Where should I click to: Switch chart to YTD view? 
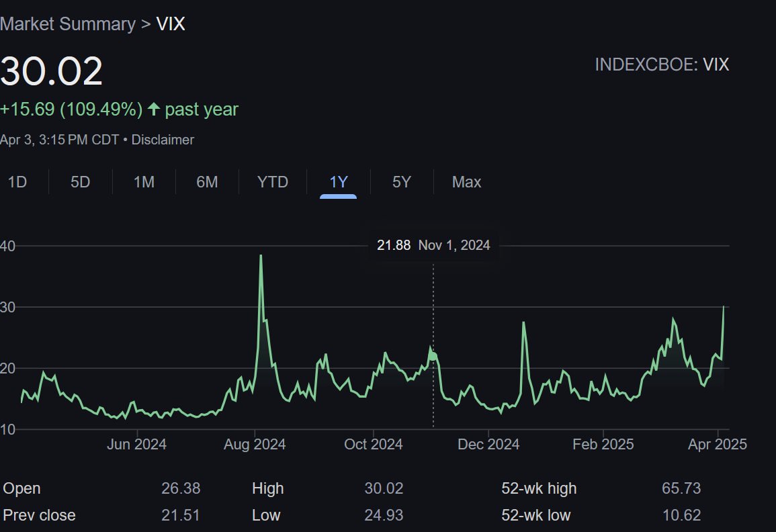pyautogui.click(x=273, y=182)
